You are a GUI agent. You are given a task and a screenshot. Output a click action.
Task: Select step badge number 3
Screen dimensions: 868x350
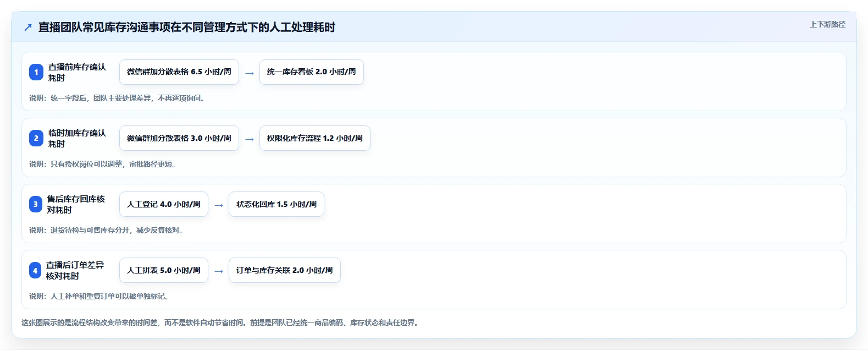(36, 204)
